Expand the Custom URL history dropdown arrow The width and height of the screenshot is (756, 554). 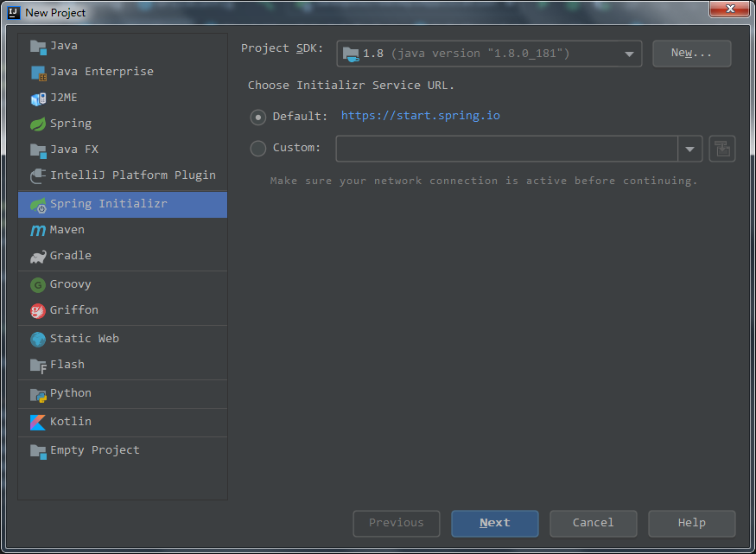[689, 149]
